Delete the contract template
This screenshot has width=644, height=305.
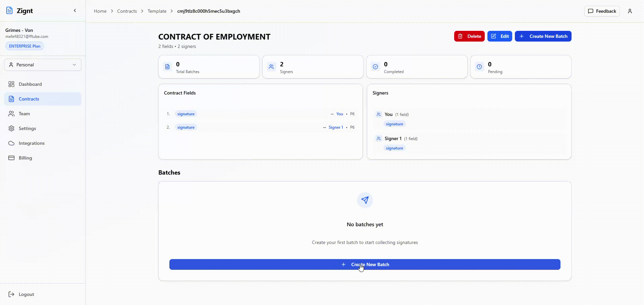coord(469,36)
